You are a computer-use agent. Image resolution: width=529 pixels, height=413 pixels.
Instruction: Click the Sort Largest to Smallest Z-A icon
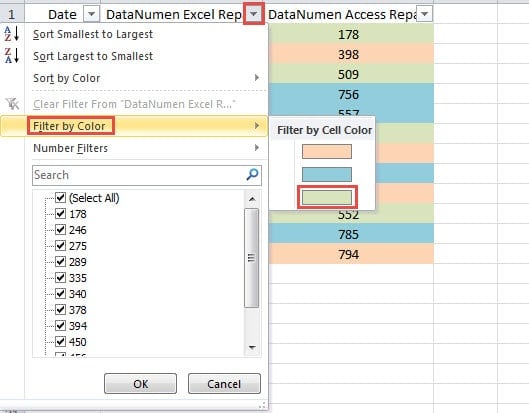click(12, 56)
